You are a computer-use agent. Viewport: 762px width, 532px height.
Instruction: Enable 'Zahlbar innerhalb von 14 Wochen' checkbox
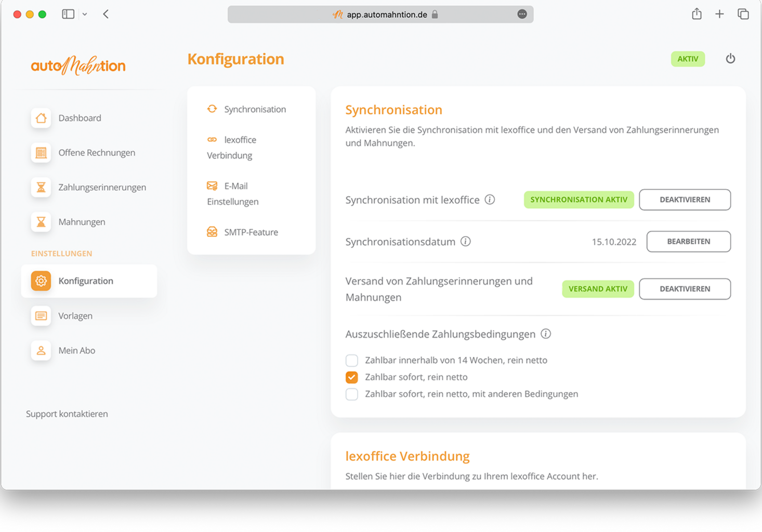coord(352,361)
